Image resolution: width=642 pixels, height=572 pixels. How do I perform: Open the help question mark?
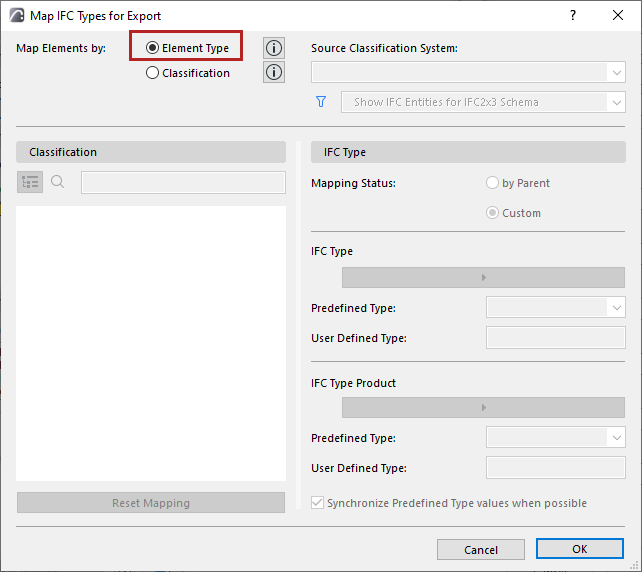coord(573,16)
